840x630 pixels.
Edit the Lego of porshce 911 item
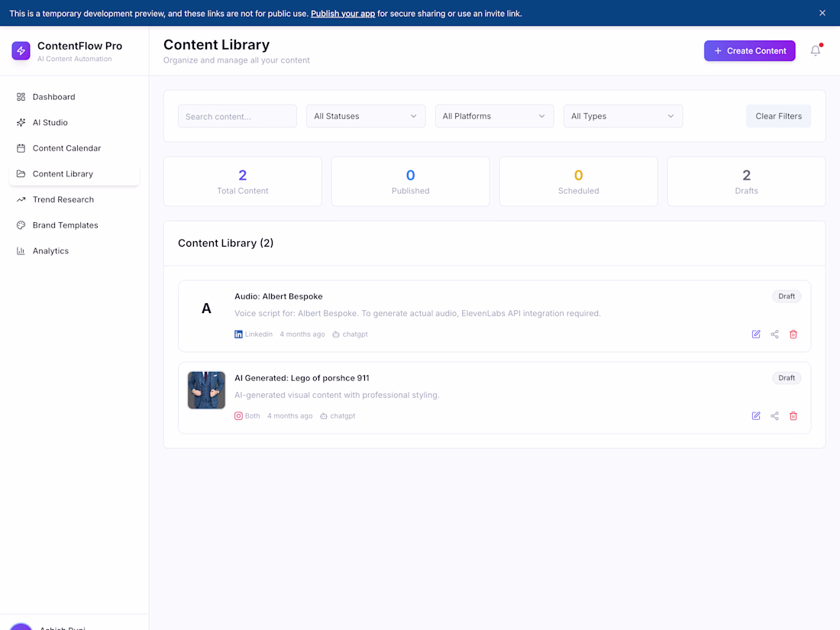(756, 416)
